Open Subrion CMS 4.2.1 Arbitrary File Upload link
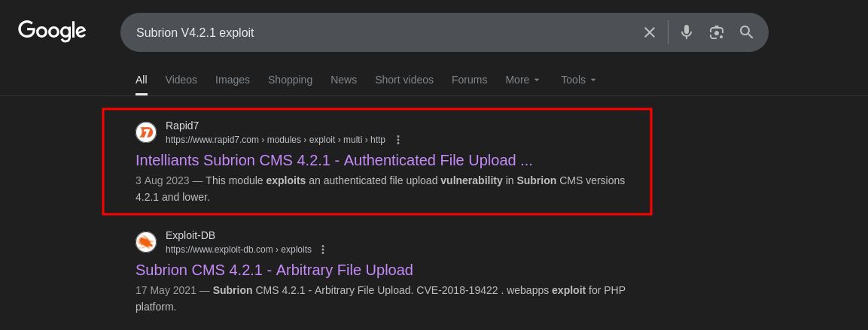Image resolution: width=868 pixels, height=330 pixels. point(274,270)
